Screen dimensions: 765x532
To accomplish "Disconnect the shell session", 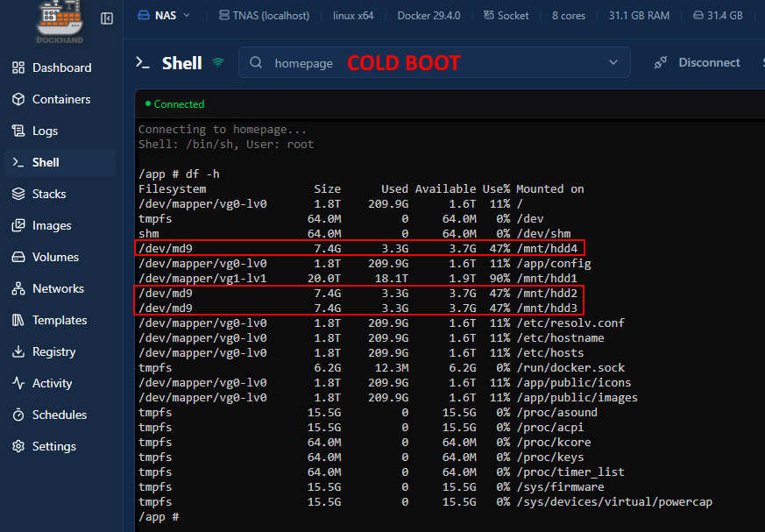I will (698, 62).
